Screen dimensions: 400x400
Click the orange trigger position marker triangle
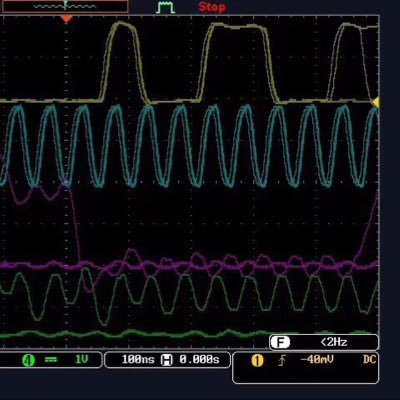coord(67,19)
